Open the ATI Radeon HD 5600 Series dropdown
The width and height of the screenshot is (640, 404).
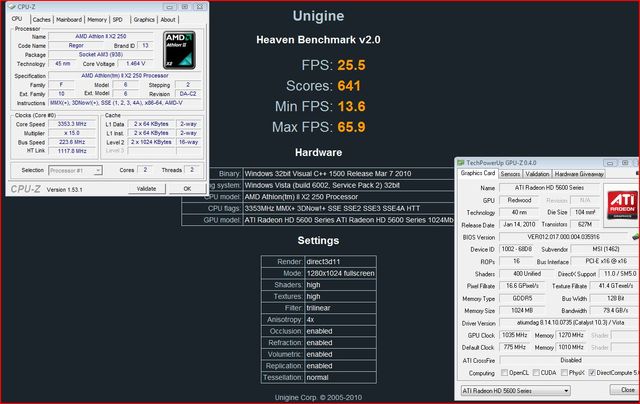click(x=516, y=391)
